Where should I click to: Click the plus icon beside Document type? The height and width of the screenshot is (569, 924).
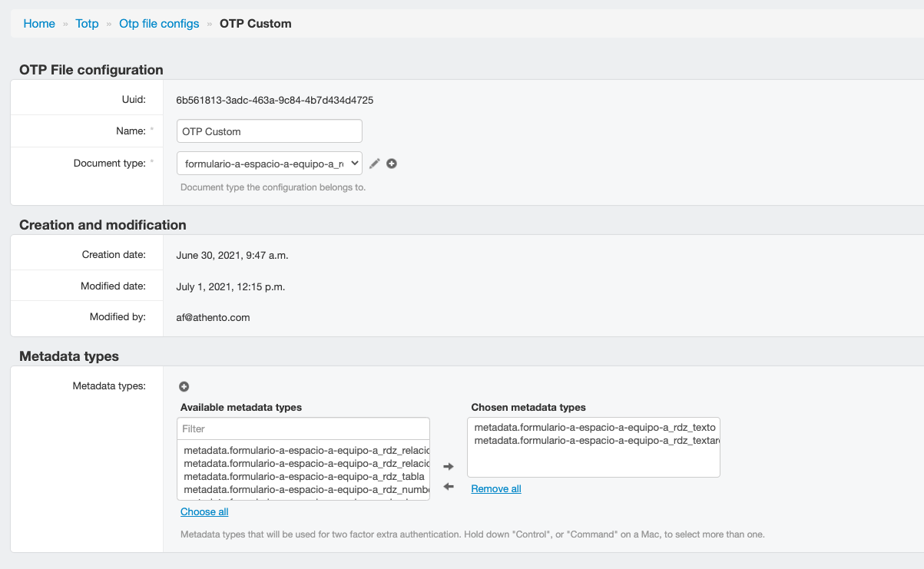[392, 164]
